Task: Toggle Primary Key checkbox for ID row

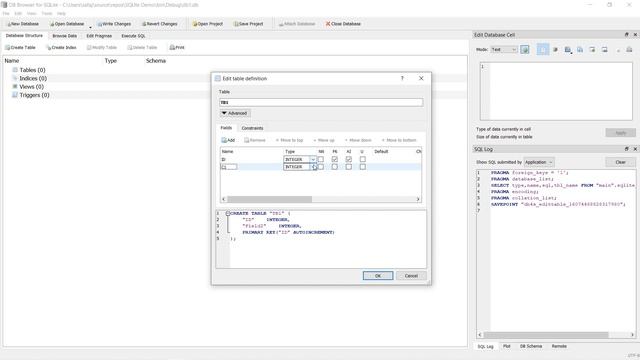Action: pos(335,159)
